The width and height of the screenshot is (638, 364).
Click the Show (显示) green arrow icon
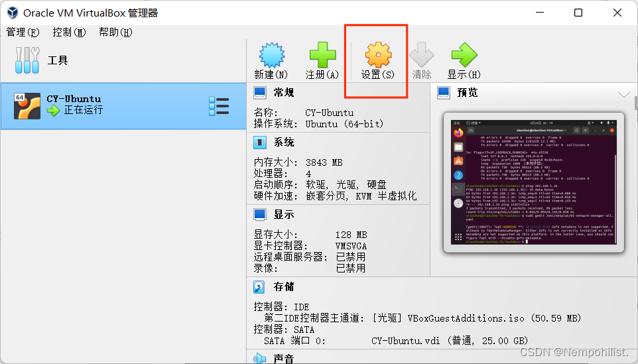(x=464, y=55)
